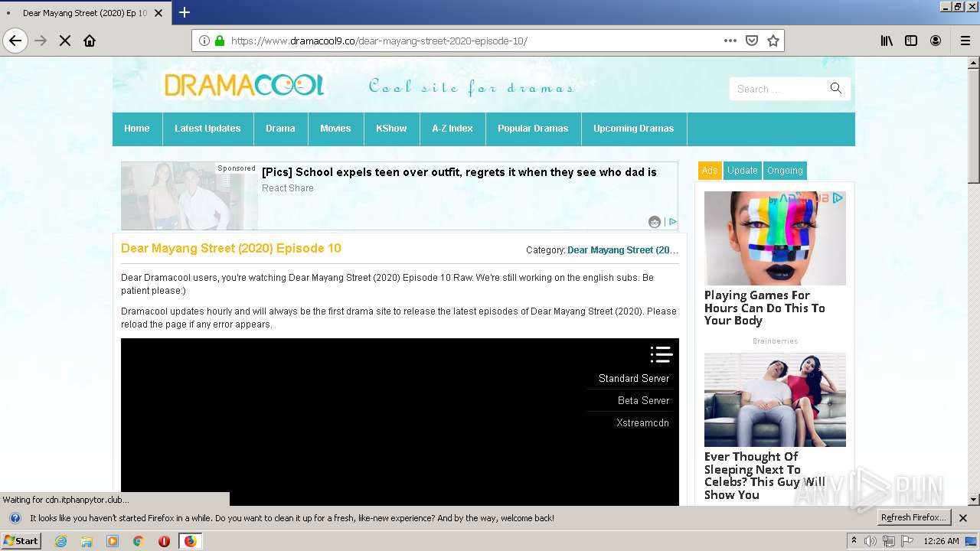Open a new browser tab
This screenshot has width=980, height=551.
pos(185,12)
